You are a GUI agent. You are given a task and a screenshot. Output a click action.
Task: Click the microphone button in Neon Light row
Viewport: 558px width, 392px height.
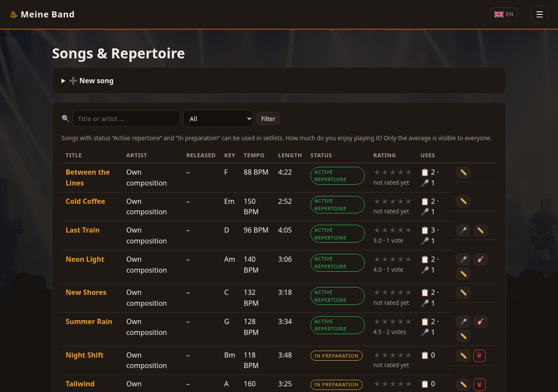463,260
